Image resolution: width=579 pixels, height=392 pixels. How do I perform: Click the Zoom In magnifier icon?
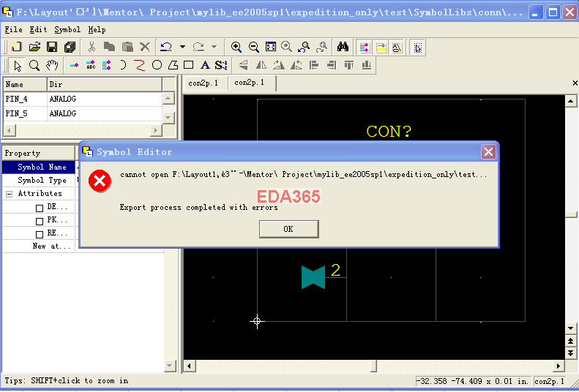pos(236,47)
